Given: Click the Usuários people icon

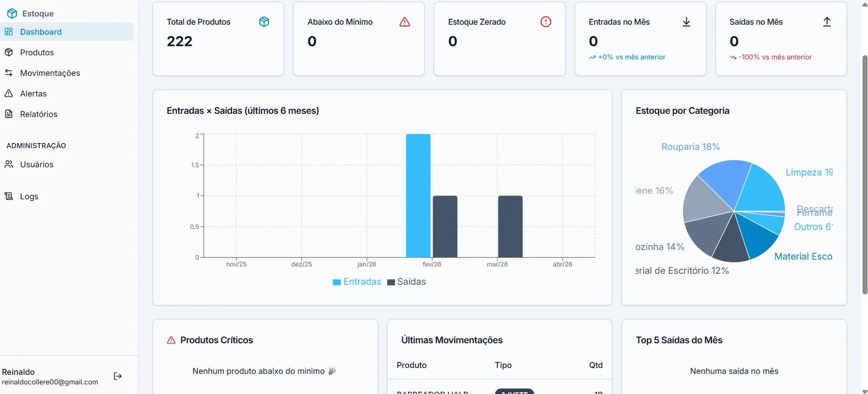Looking at the screenshot, I should 9,164.
